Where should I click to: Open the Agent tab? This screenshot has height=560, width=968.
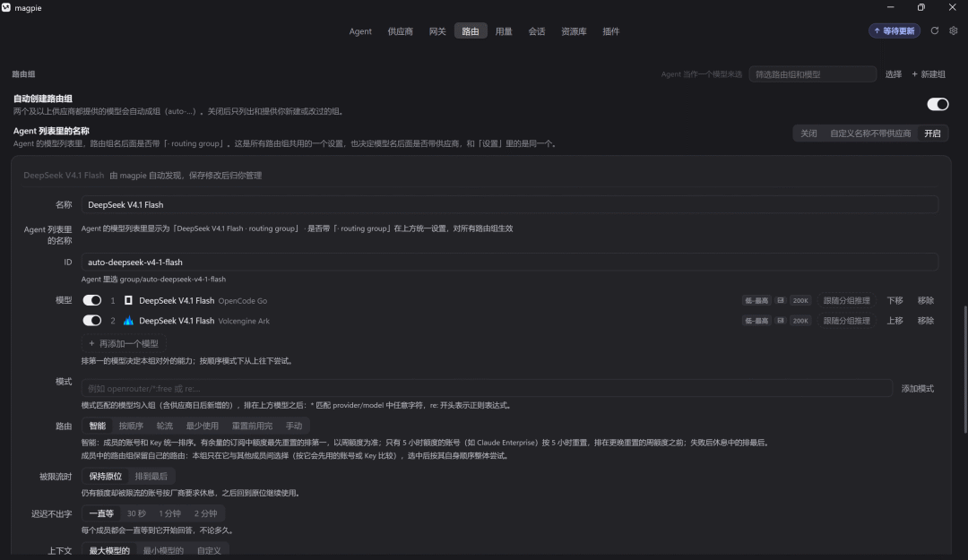[x=360, y=31]
